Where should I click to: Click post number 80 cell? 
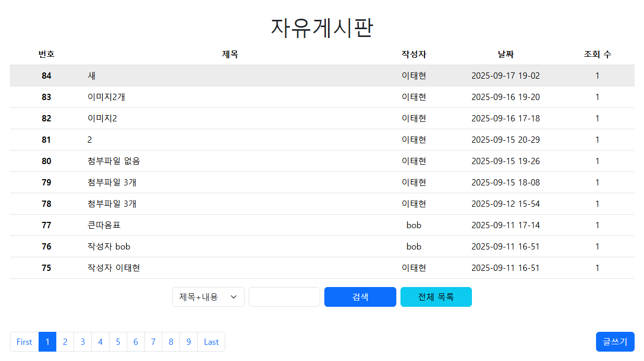[46, 161]
